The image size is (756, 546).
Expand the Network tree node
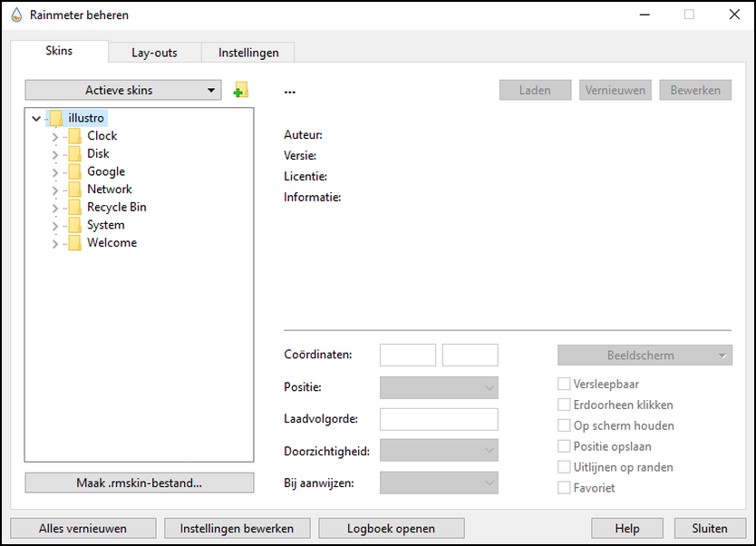[55, 190]
